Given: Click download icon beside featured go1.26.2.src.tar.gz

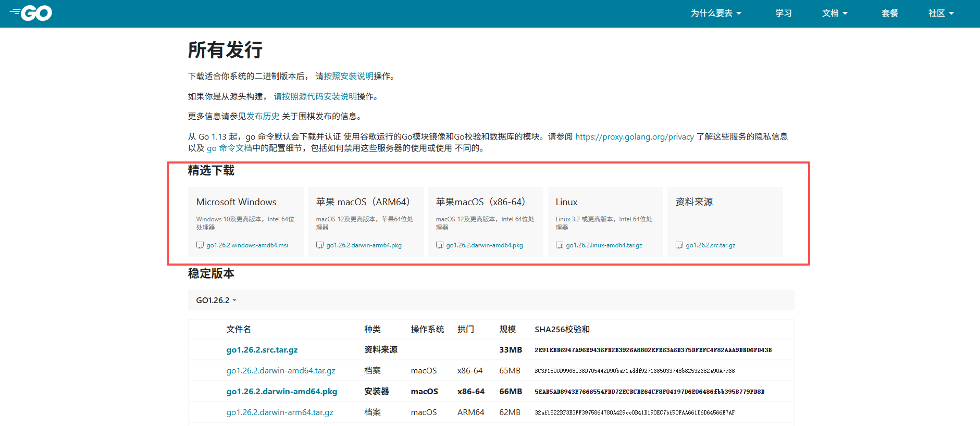Looking at the screenshot, I should pyautogui.click(x=679, y=245).
